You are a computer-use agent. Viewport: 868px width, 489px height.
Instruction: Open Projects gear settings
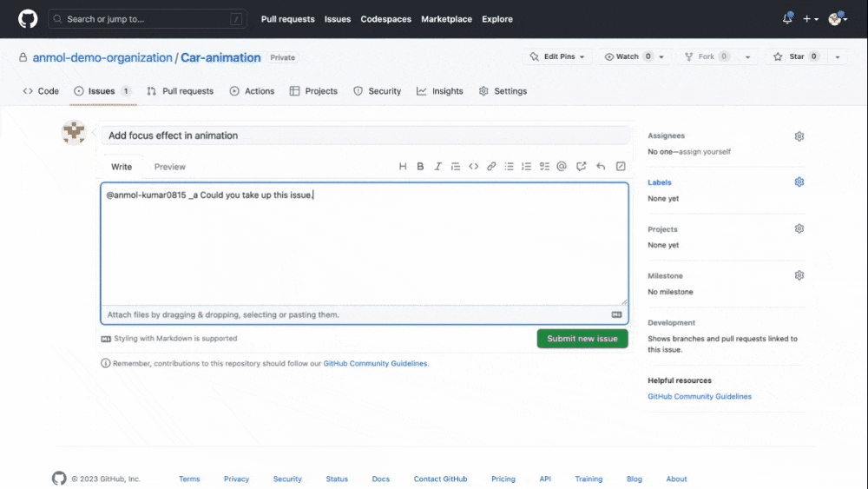[x=799, y=228]
